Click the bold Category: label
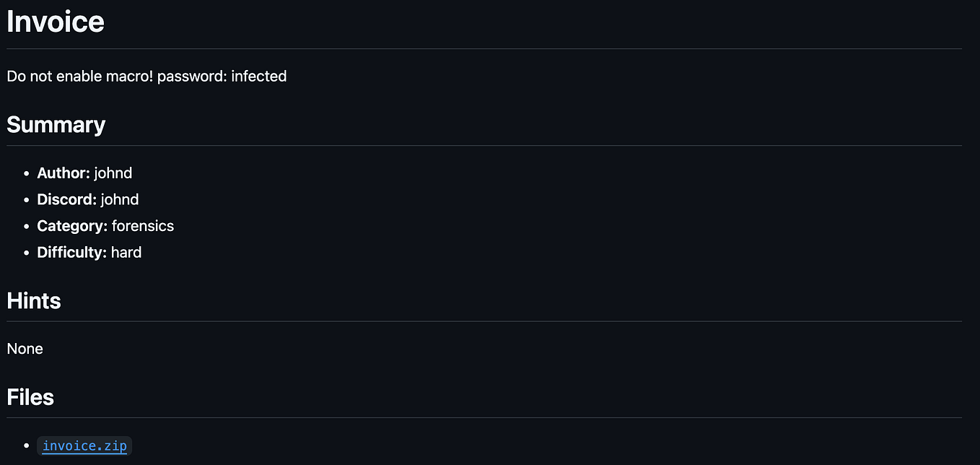 [x=72, y=226]
